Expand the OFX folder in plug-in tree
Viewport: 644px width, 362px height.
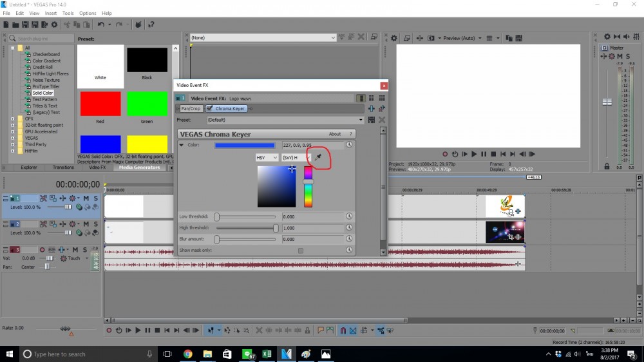13,119
